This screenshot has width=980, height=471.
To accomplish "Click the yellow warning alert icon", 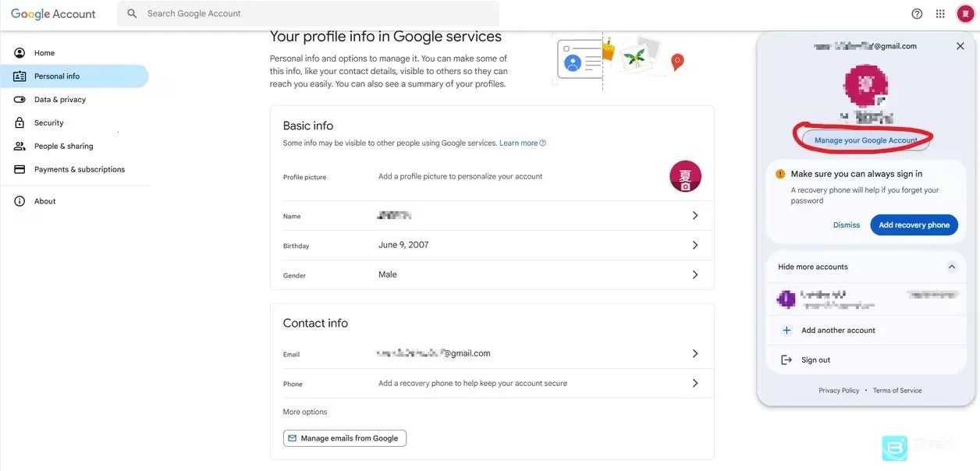I will point(780,174).
